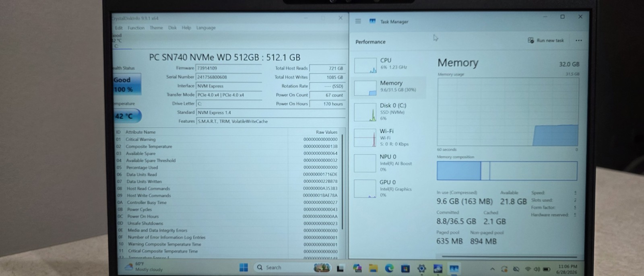Screen dimensions: 644x276
Task: Click the Memory usage graph
Action: coord(508,112)
